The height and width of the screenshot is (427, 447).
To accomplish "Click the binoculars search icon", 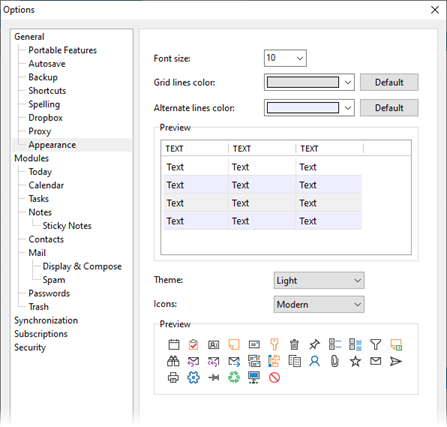I will (x=173, y=361).
